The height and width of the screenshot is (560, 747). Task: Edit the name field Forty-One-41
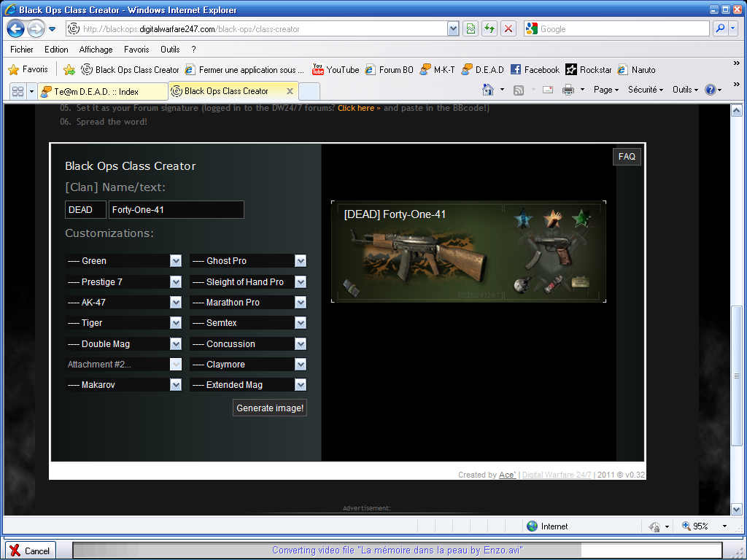177,210
